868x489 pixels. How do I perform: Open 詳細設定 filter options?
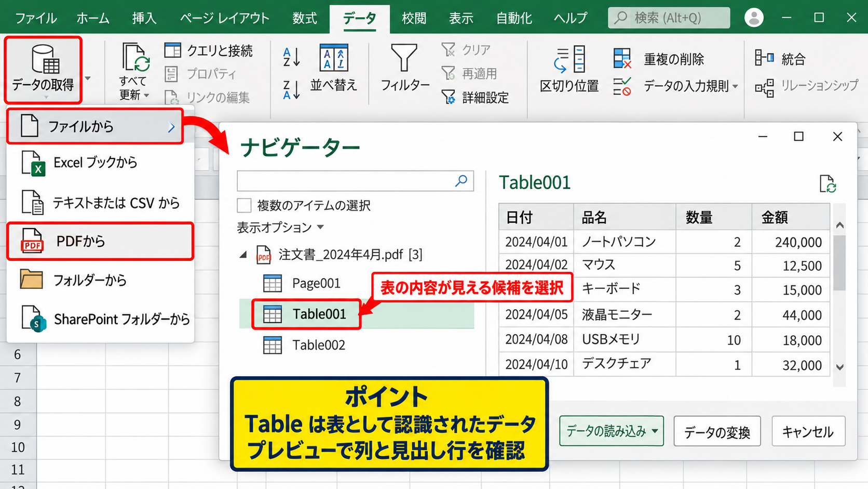coord(475,97)
